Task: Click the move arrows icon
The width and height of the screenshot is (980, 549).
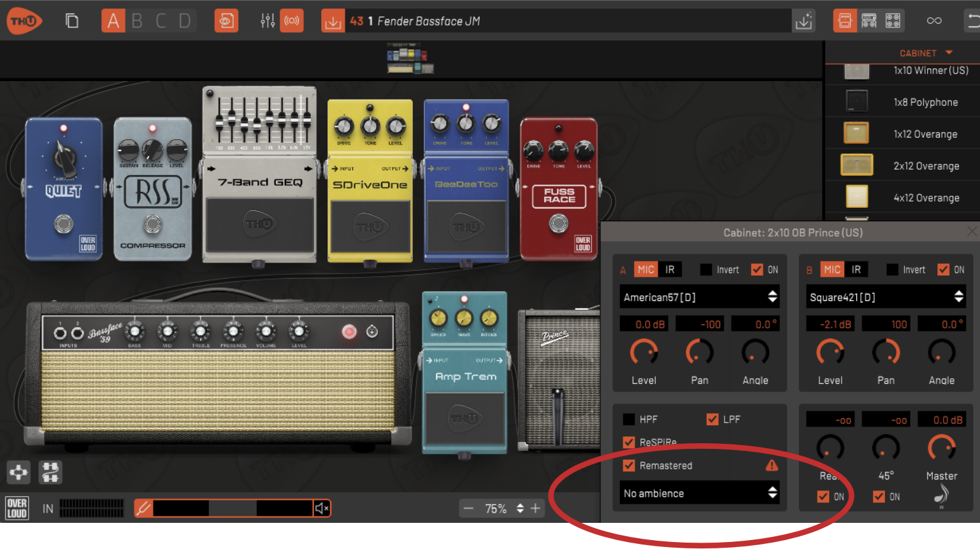Action: point(18,472)
